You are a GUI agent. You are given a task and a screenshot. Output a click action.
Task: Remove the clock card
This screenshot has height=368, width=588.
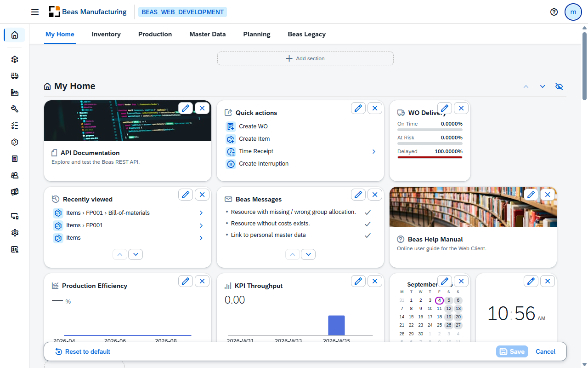click(548, 281)
